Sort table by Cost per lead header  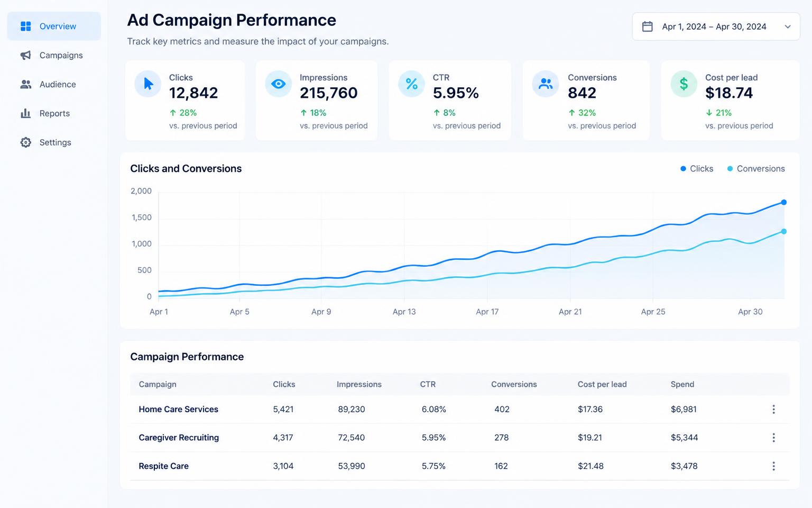coord(602,385)
